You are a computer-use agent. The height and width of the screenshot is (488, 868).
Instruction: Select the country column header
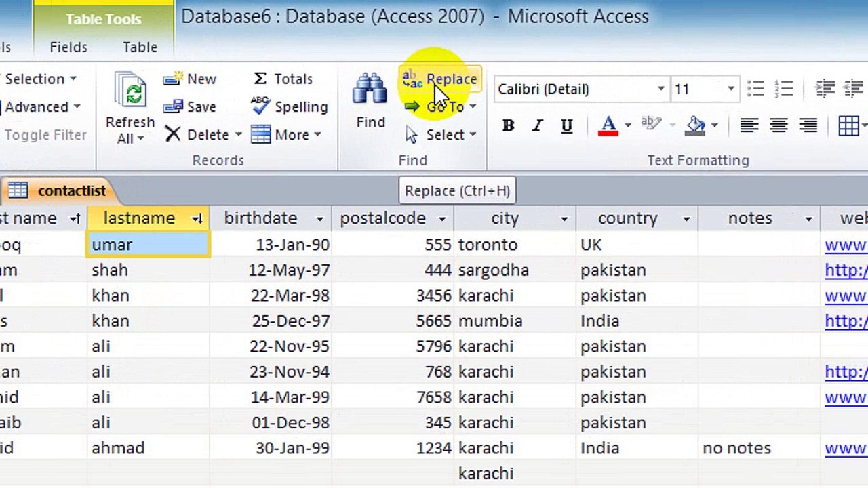click(637, 218)
